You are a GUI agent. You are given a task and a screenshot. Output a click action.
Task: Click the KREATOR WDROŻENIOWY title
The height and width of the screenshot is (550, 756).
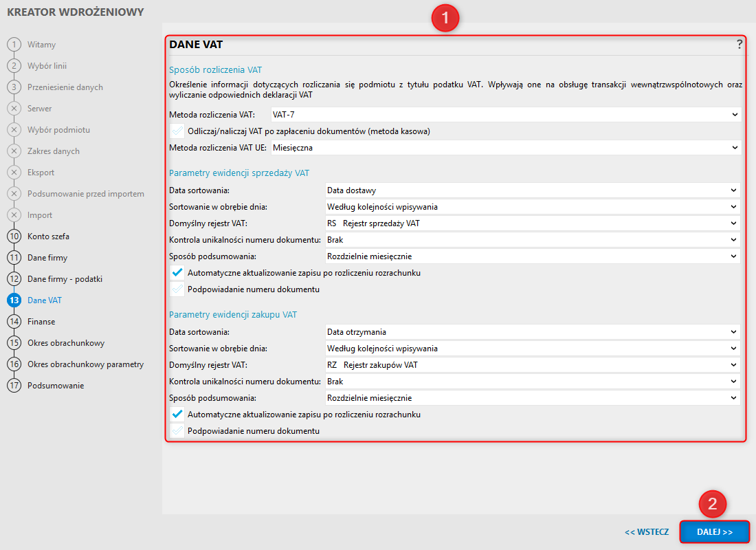click(75, 12)
